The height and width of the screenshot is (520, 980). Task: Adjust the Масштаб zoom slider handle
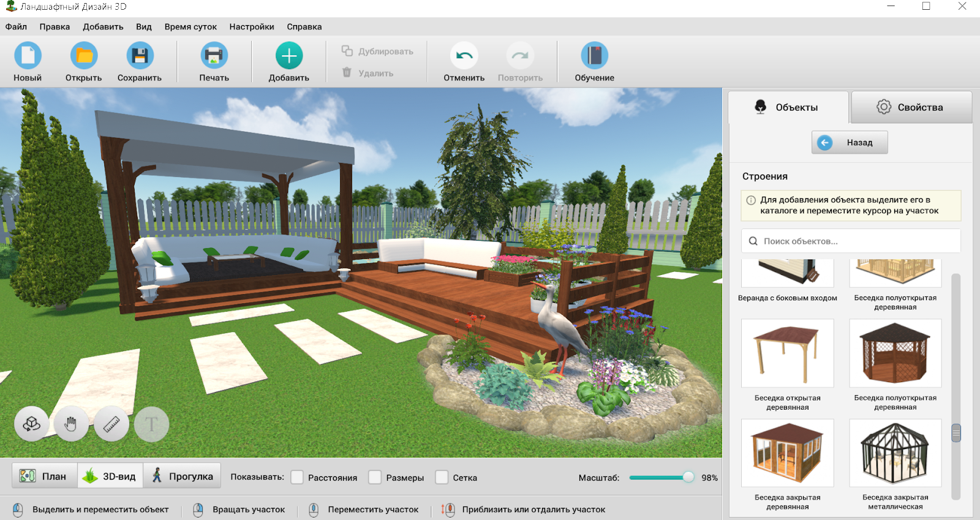(x=688, y=477)
